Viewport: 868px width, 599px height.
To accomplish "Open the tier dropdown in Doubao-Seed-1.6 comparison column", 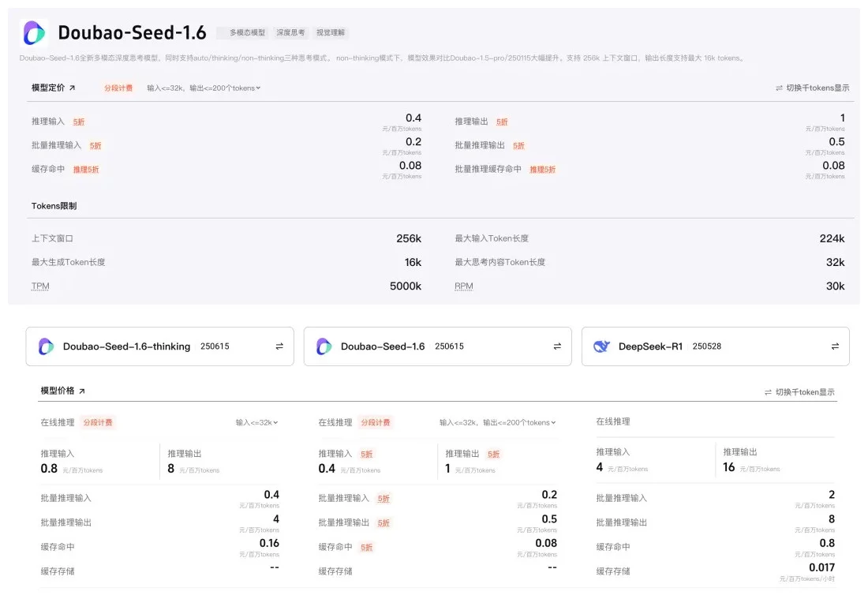I will click(497, 422).
